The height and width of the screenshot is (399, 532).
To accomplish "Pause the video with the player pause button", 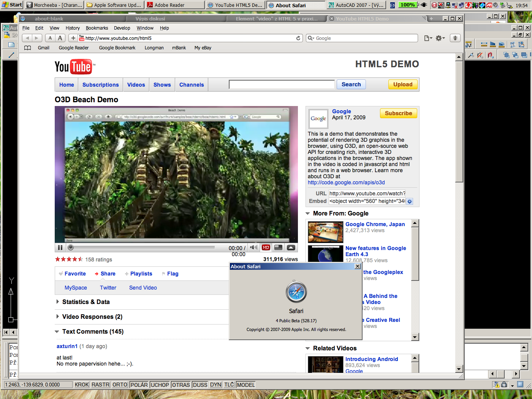I will click(x=60, y=247).
